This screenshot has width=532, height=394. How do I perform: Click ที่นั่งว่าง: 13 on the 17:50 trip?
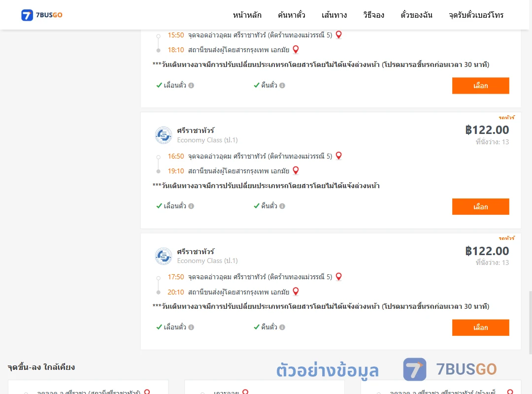[x=492, y=263]
